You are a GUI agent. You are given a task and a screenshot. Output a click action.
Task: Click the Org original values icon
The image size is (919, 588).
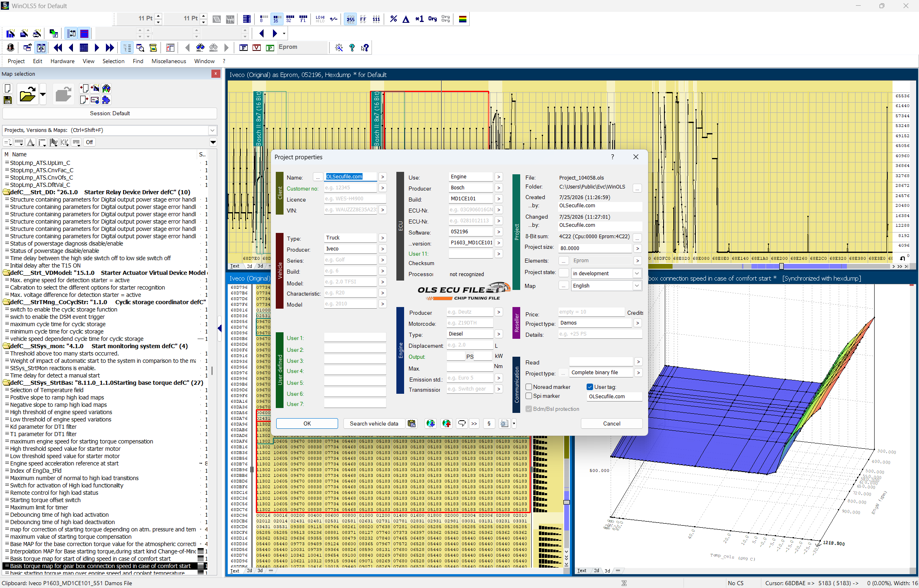coord(433,19)
